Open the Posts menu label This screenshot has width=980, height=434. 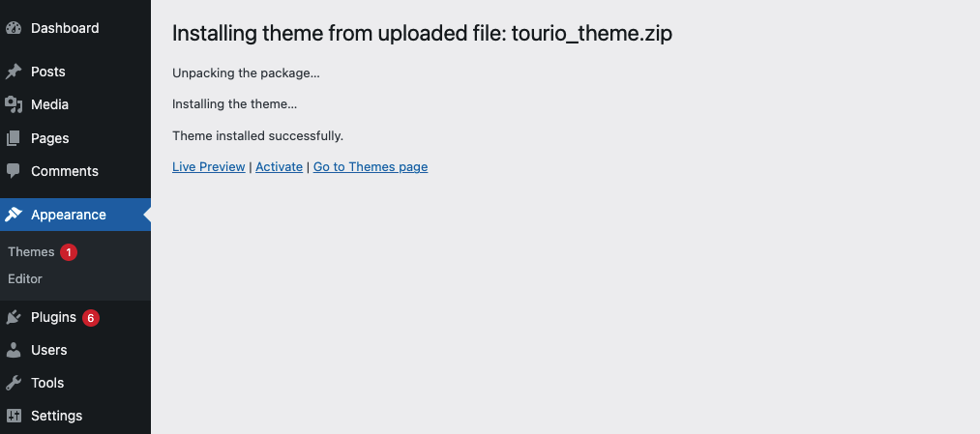(x=48, y=72)
